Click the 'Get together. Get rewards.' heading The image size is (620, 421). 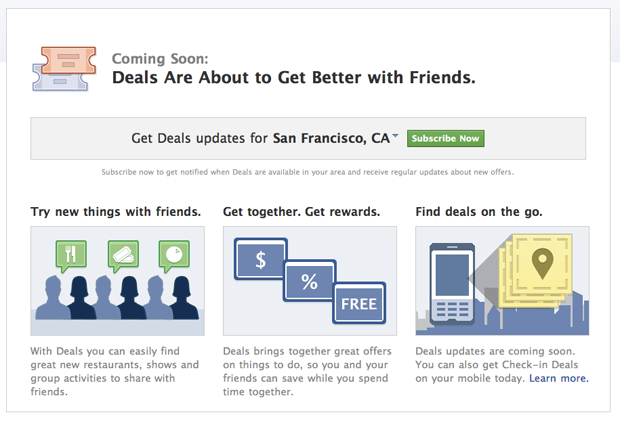click(301, 212)
